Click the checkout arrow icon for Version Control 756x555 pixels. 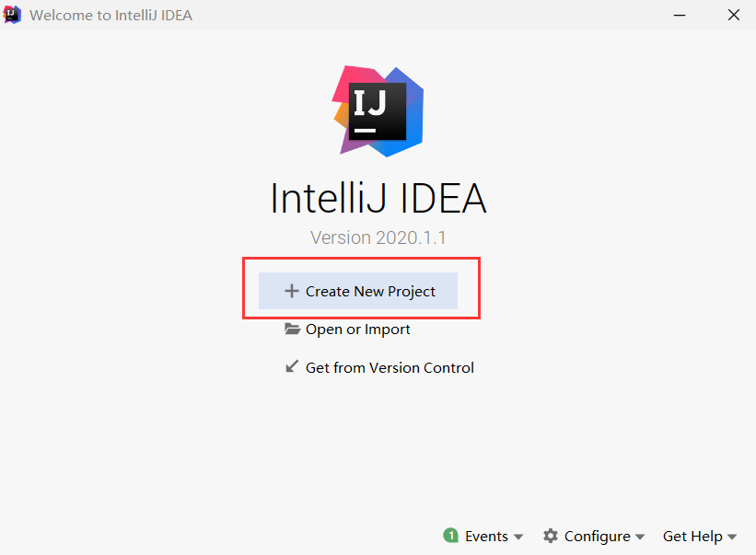(293, 367)
